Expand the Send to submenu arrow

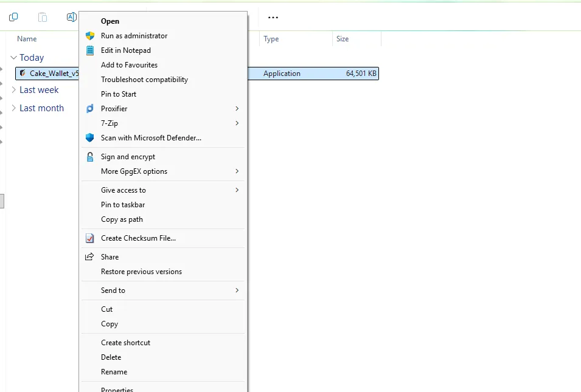click(x=237, y=291)
